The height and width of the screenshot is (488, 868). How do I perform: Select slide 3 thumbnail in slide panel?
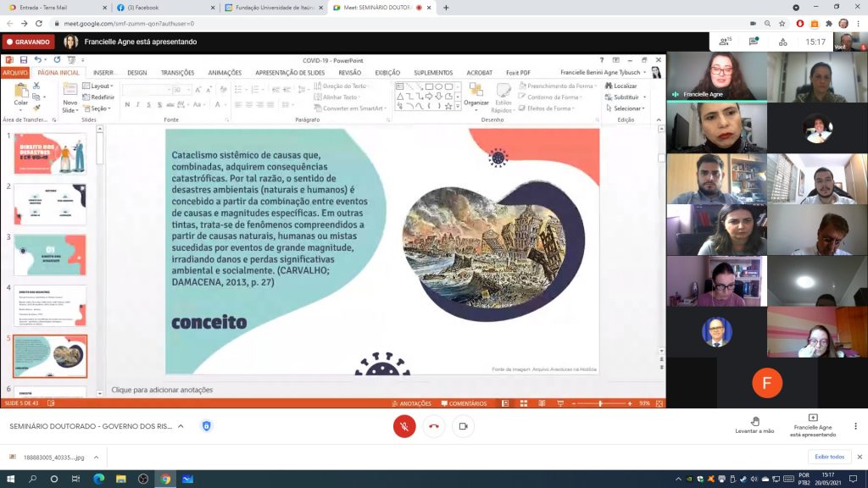(50, 254)
